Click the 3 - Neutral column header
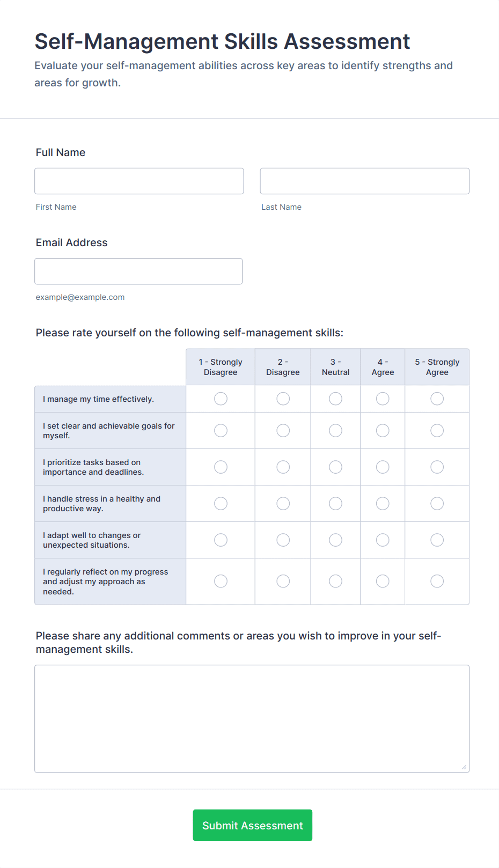This screenshot has height=868, width=499. click(335, 366)
